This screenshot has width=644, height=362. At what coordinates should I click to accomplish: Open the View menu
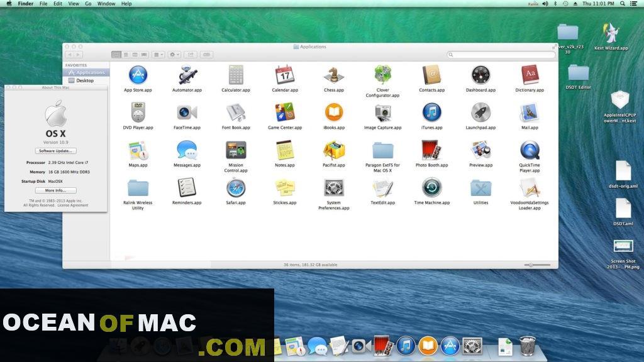pyautogui.click(x=74, y=4)
